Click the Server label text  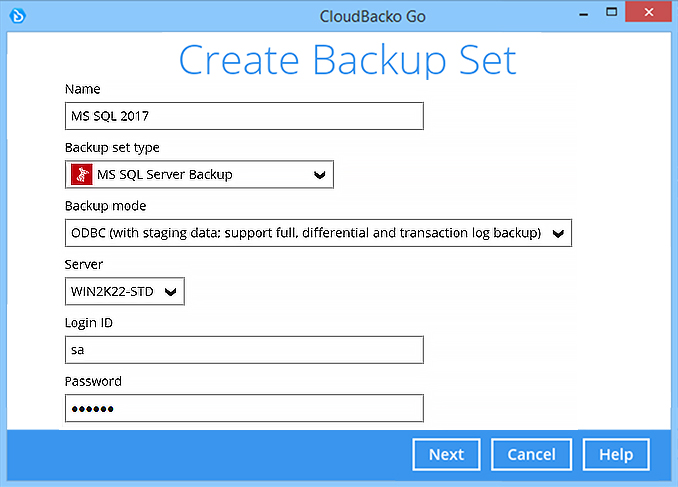84,265
